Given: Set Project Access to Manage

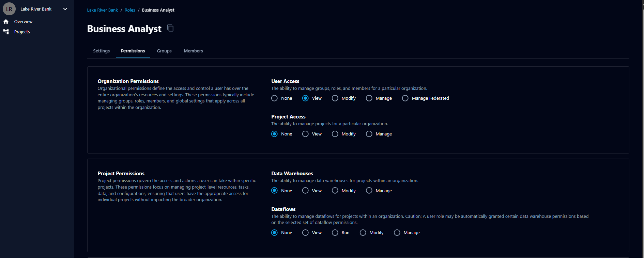Looking at the screenshot, I should coord(369,134).
